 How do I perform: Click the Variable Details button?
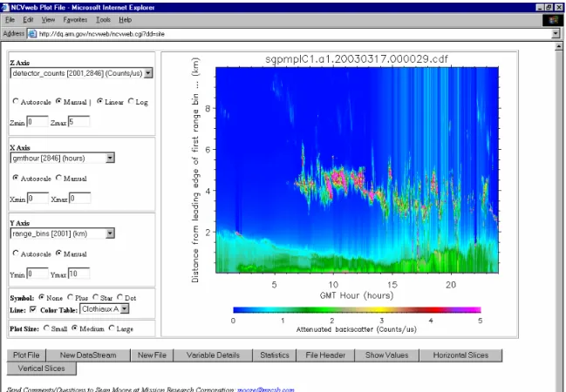(213, 355)
